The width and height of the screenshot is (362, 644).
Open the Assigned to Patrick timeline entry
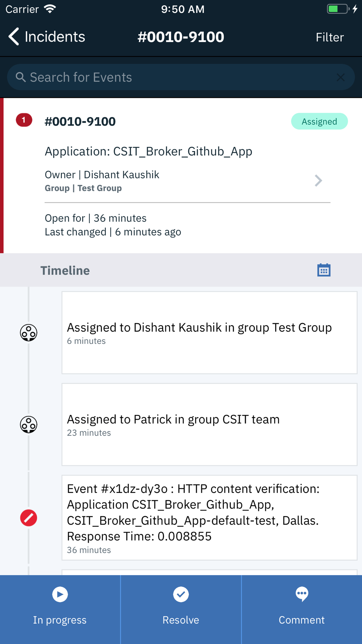coord(209,425)
